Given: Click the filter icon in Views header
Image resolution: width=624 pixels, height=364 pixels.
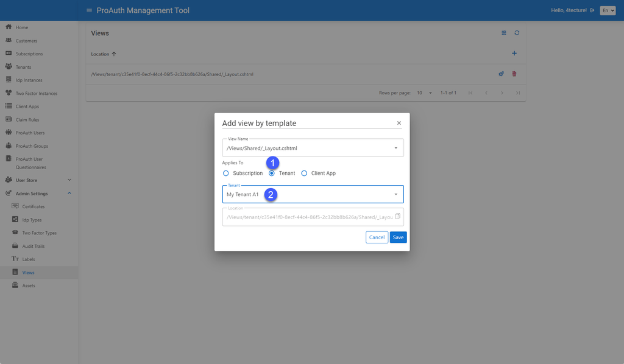Looking at the screenshot, I should coord(503,33).
